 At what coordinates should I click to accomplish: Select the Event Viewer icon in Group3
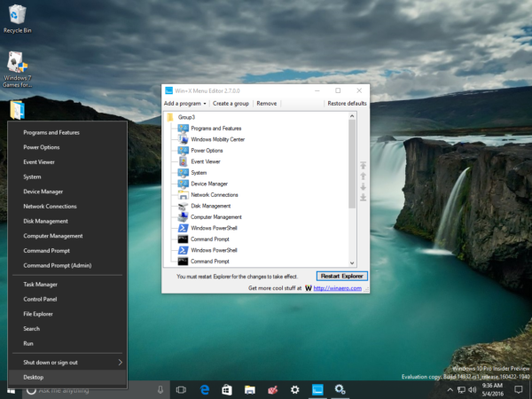pos(184,161)
